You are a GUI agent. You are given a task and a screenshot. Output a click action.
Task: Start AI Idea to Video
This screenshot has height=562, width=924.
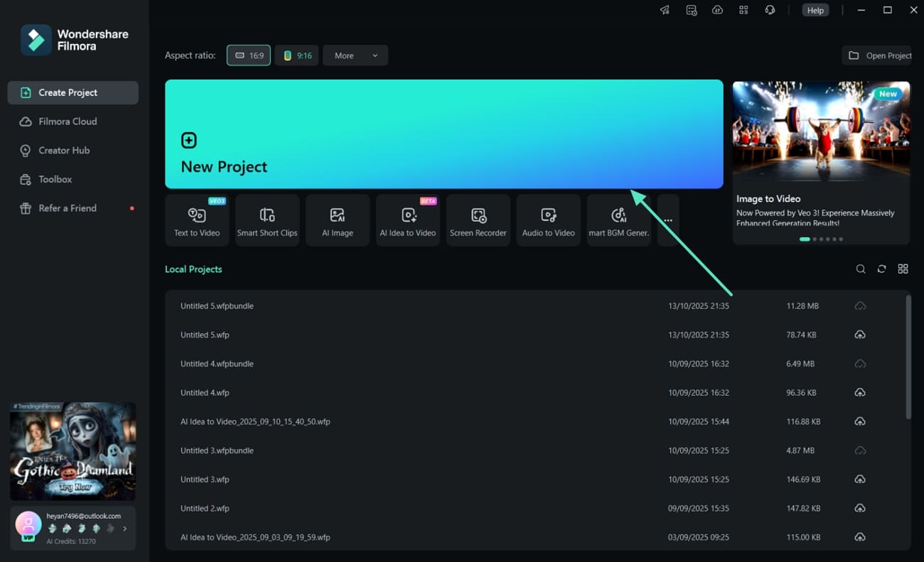(408, 220)
